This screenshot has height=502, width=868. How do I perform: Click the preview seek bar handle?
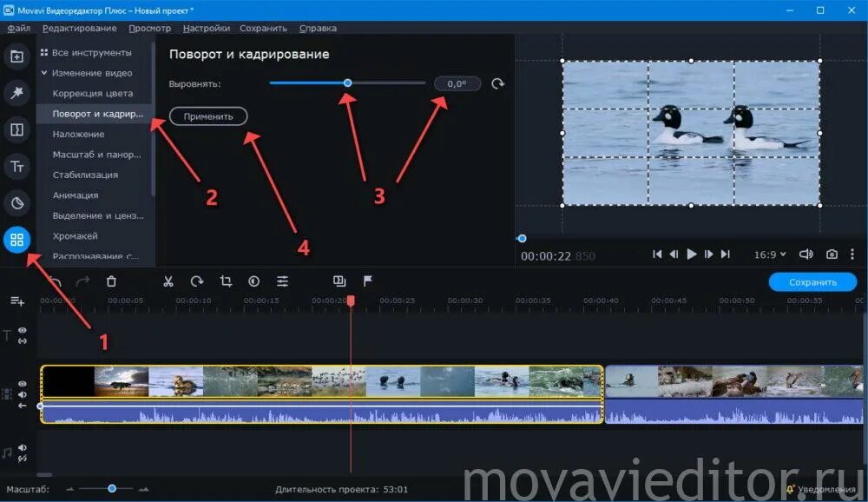click(522, 239)
